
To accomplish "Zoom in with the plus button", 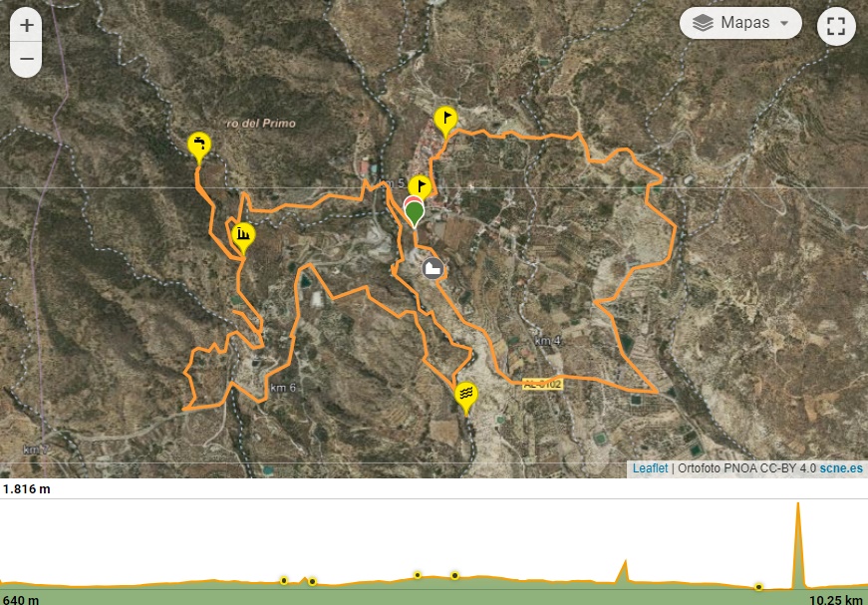I will [x=26, y=26].
